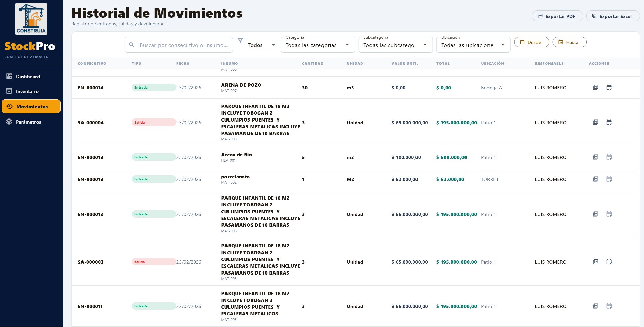Expand the Ubicación filter dropdown
The height and width of the screenshot is (327, 644).
point(473,45)
